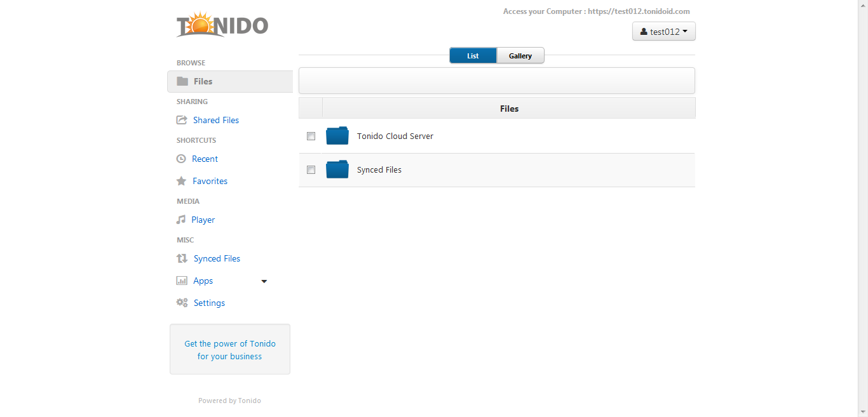Image resolution: width=868 pixels, height=417 pixels.
Task: Open the Player media link
Action: coord(203,220)
